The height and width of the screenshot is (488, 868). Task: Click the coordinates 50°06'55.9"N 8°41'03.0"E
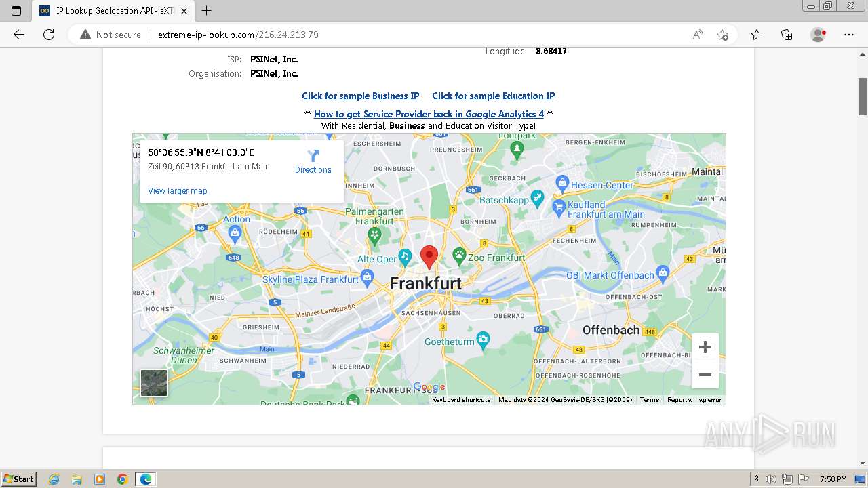tap(201, 152)
